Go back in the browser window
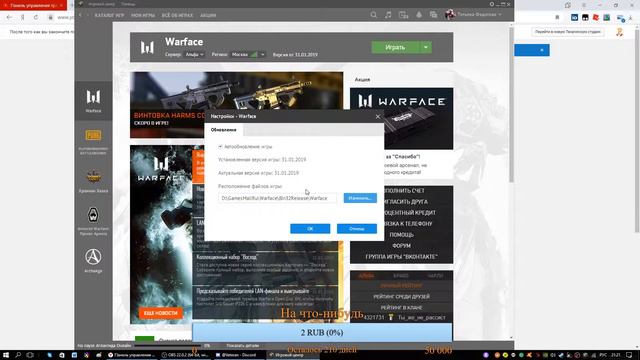This screenshot has height=360, width=640. 9,17
